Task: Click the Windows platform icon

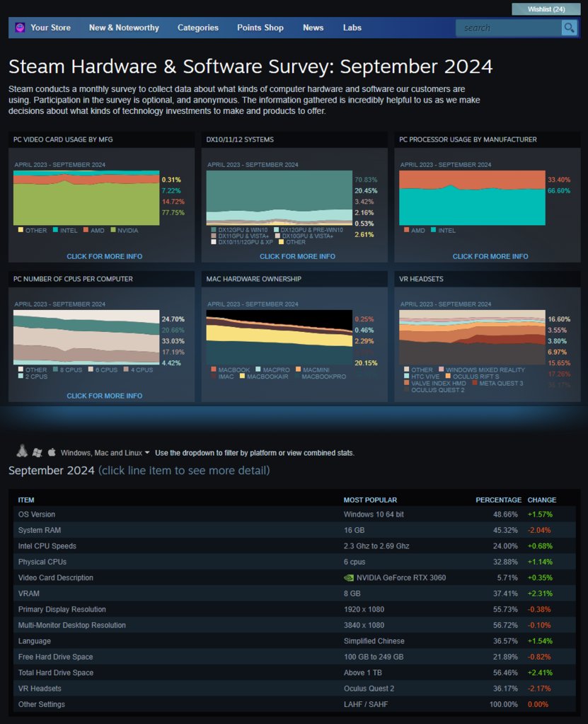Action: [38, 452]
